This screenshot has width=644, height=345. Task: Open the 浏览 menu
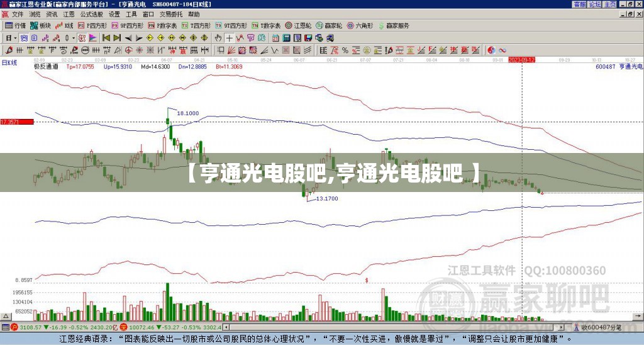35,14
